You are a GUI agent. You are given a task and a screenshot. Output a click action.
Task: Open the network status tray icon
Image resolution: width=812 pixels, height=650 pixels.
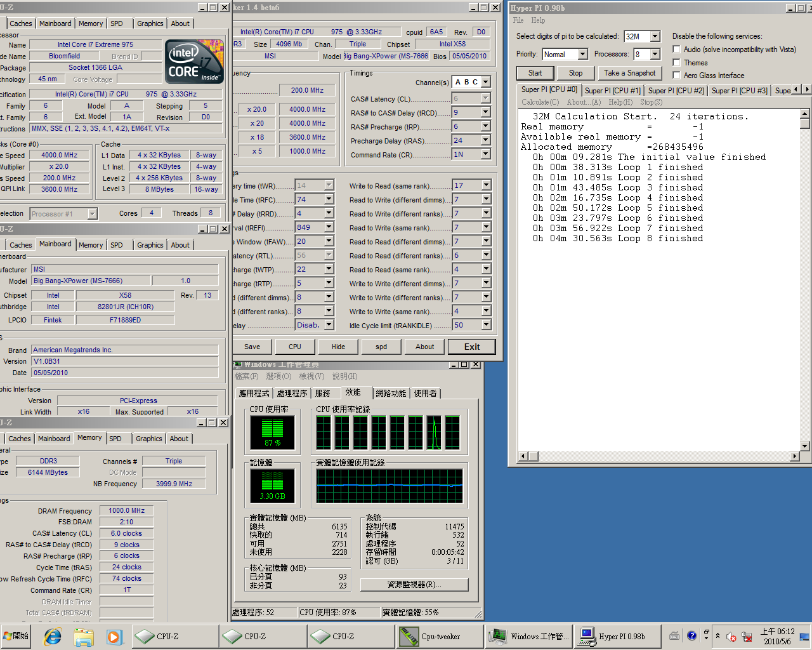[x=747, y=637]
